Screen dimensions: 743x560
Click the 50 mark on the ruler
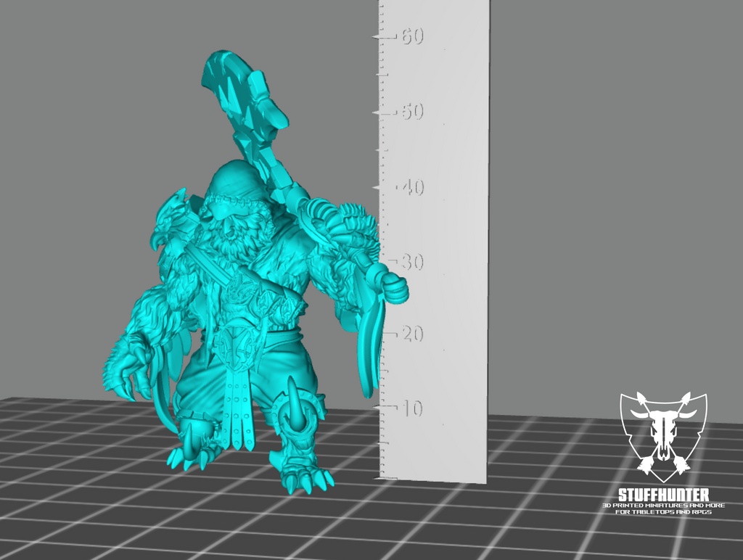[413, 112]
